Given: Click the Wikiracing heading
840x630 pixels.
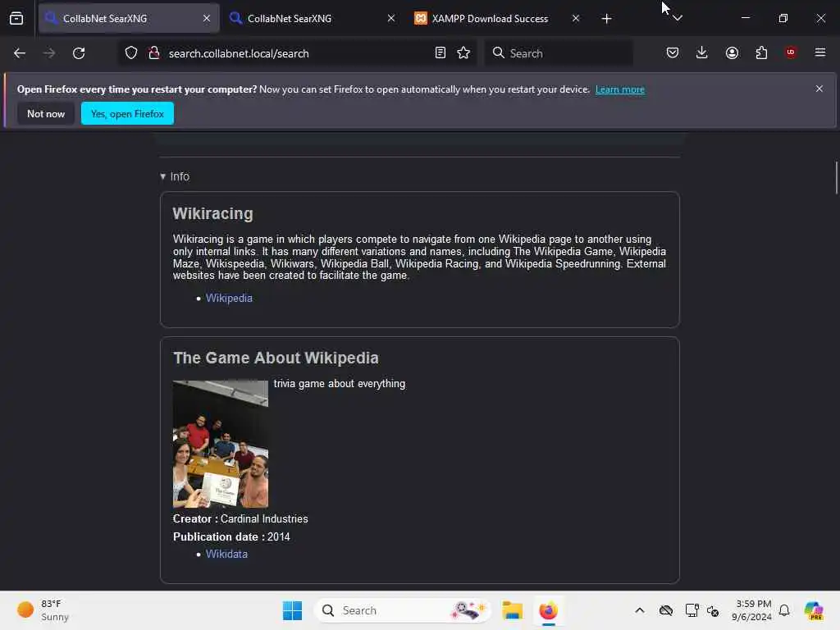Looking at the screenshot, I should pyautogui.click(x=212, y=214).
